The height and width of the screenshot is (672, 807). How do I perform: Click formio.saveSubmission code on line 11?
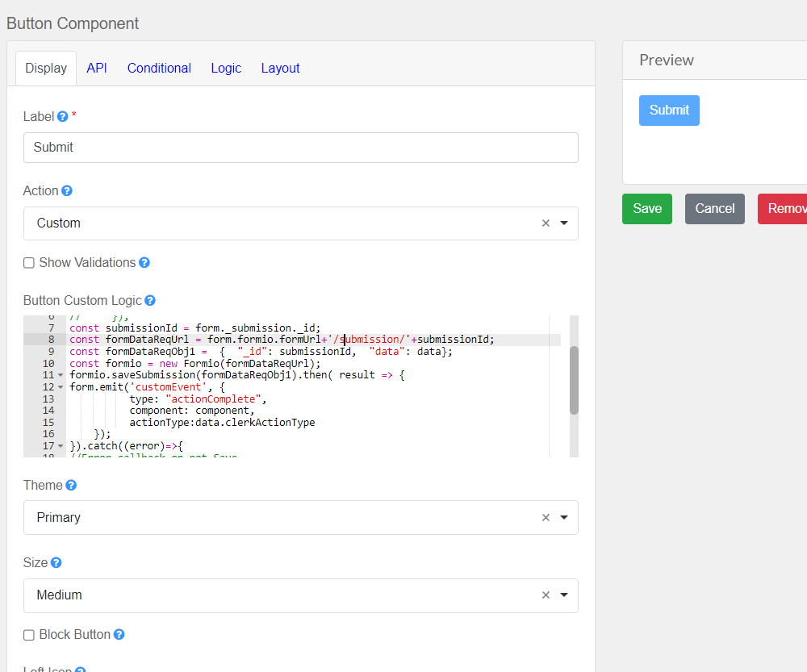tap(132, 375)
